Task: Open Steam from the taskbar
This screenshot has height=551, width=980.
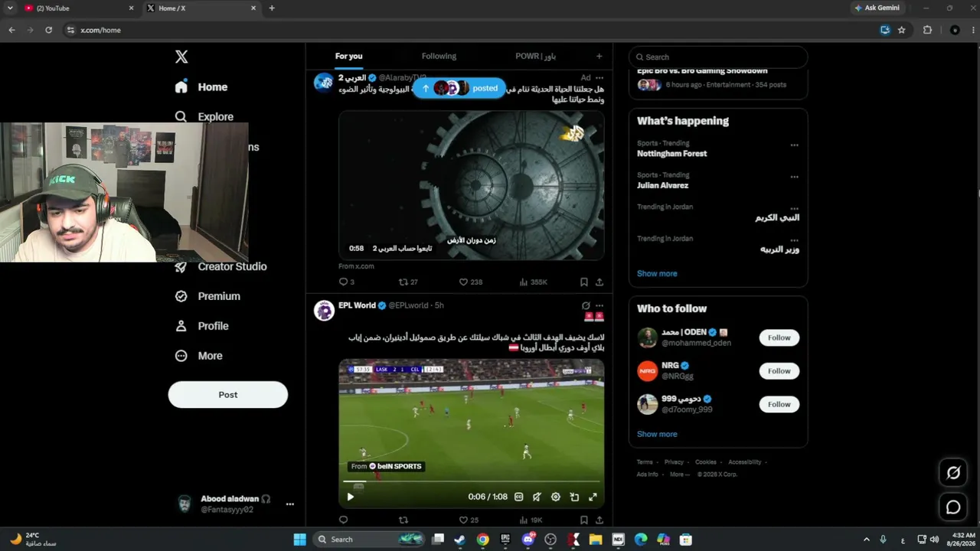Action: (459, 540)
